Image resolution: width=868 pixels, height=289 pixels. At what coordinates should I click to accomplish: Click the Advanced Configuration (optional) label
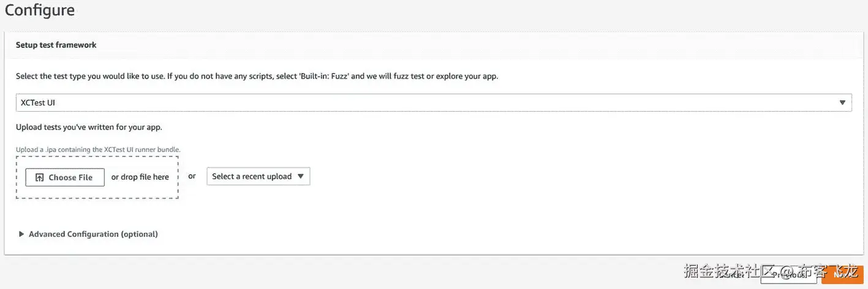pos(93,234)
